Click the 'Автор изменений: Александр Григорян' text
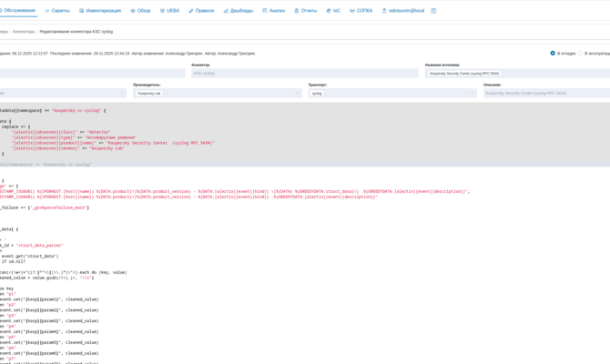Viewport: 610px width, 364px height. (168, 54)
